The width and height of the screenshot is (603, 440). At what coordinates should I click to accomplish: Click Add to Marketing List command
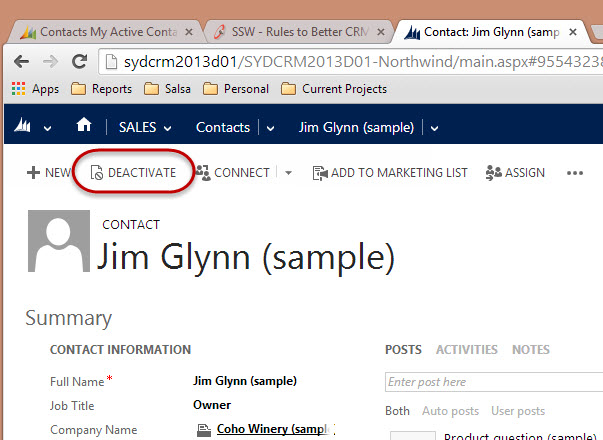tap(389, 172)
